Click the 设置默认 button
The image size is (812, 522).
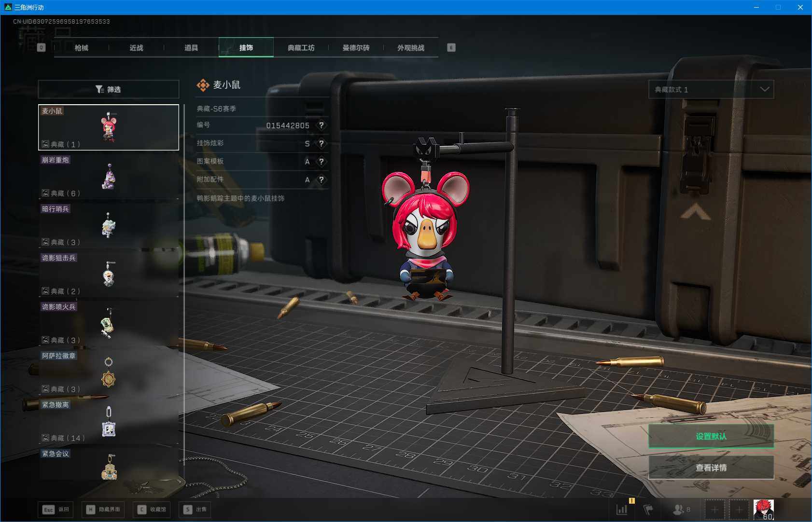tap(711, 436)
